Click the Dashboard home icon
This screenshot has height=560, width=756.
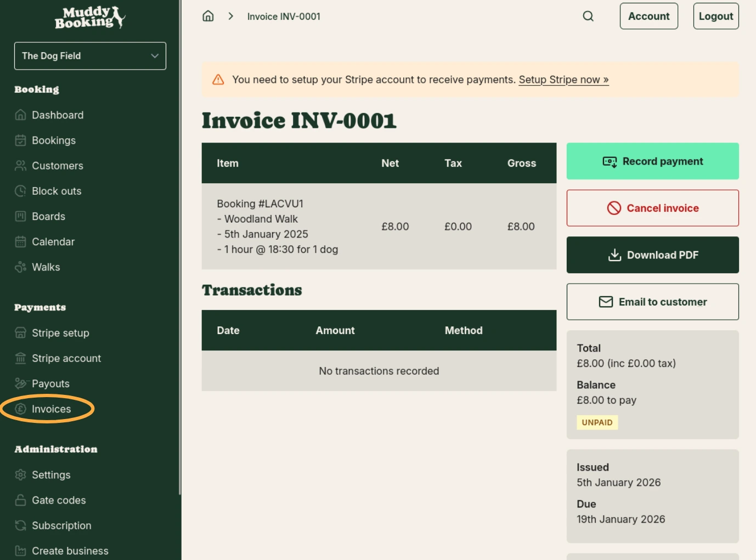click(x=20, y=115)
